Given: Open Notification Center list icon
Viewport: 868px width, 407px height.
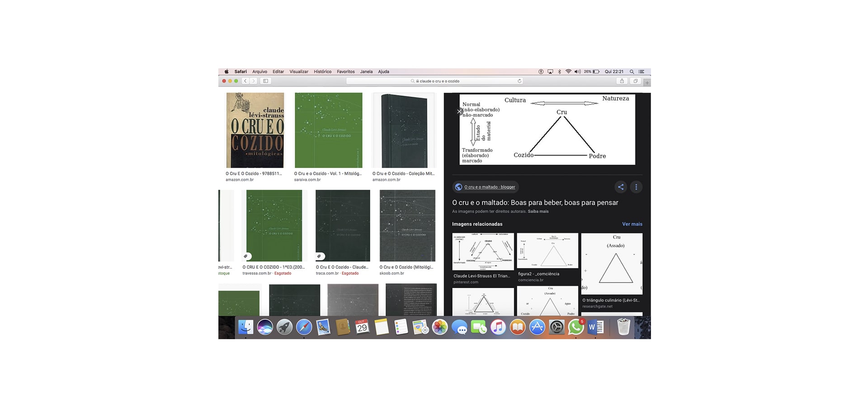Looking at the screenshot, I should pyautogui.click(x=641, y=71).
